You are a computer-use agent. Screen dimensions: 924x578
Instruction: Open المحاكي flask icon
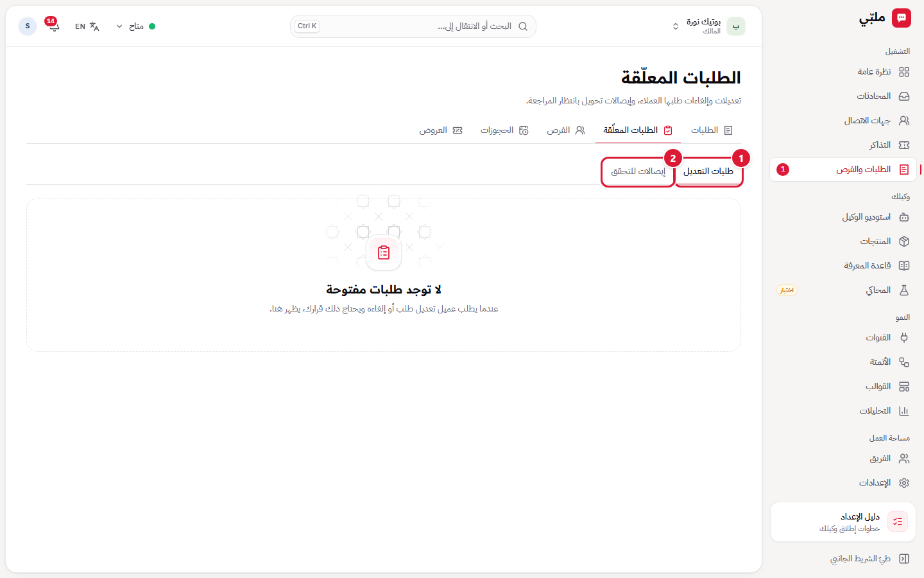[904, 290]
